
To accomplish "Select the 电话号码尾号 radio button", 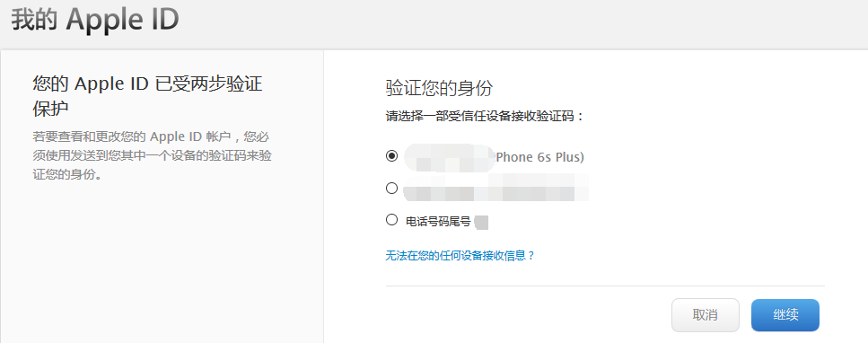I will tap(392, 220).
